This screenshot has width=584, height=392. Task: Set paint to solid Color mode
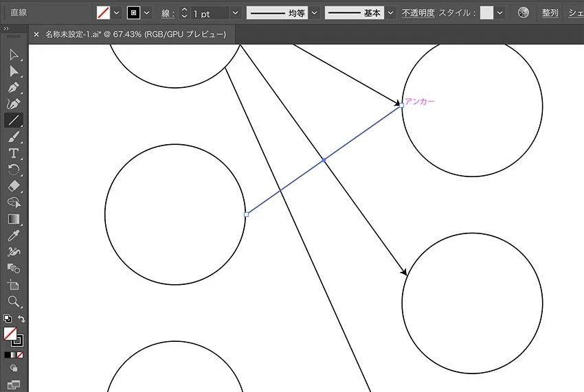7,355
